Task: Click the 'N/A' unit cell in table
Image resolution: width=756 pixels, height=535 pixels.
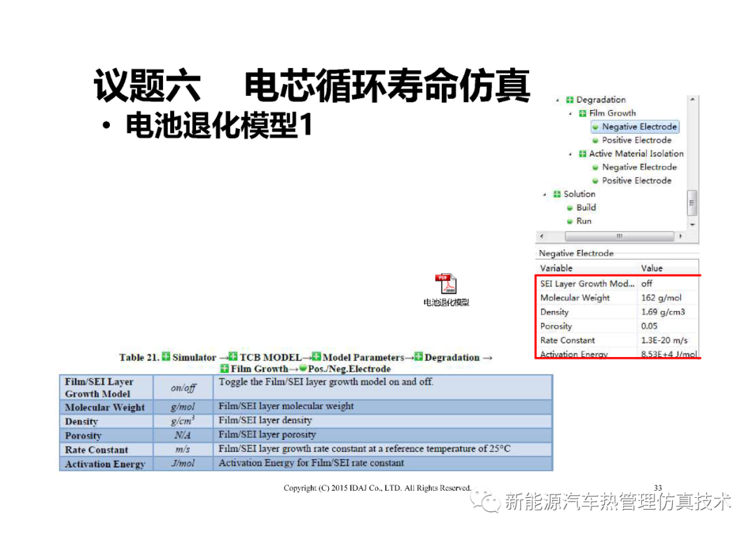Action: tap(183, 435)
